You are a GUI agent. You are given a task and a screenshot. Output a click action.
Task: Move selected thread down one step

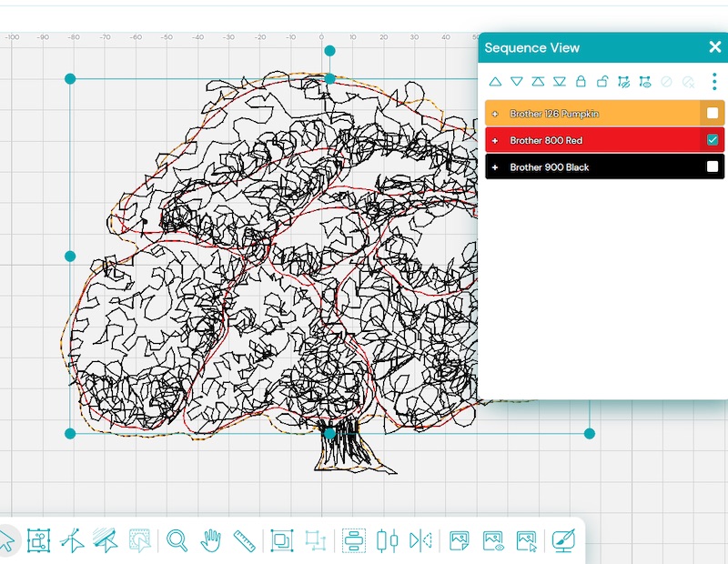[x=516, y=82]
